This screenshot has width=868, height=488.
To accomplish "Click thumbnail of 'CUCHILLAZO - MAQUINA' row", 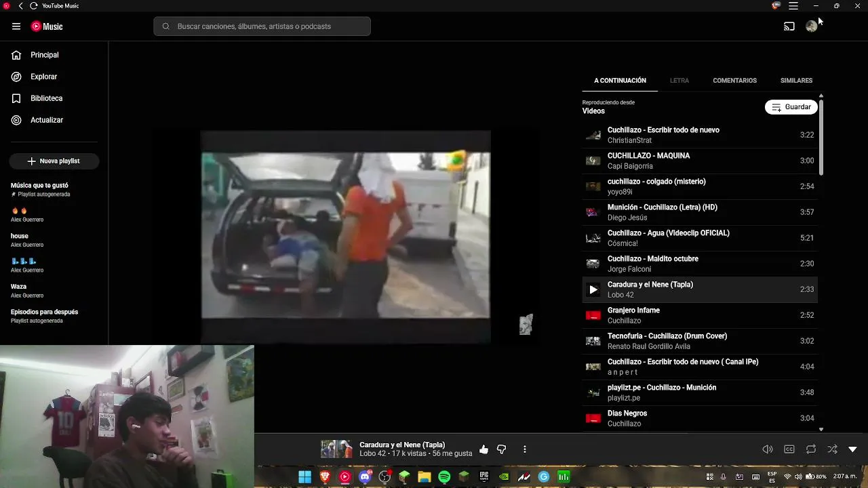I will tap(593, 161).
